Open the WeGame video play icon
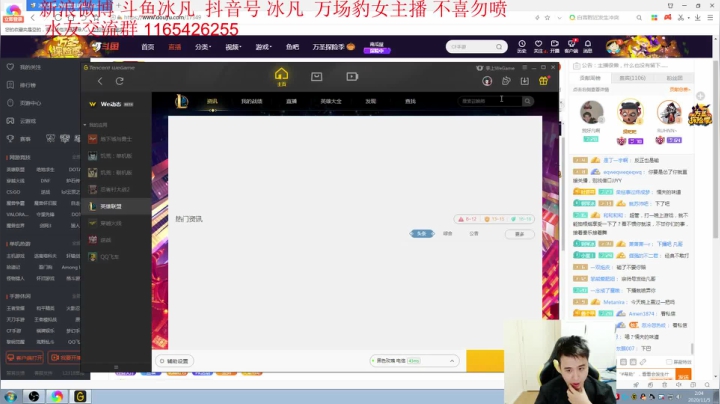 coord(352,77)
